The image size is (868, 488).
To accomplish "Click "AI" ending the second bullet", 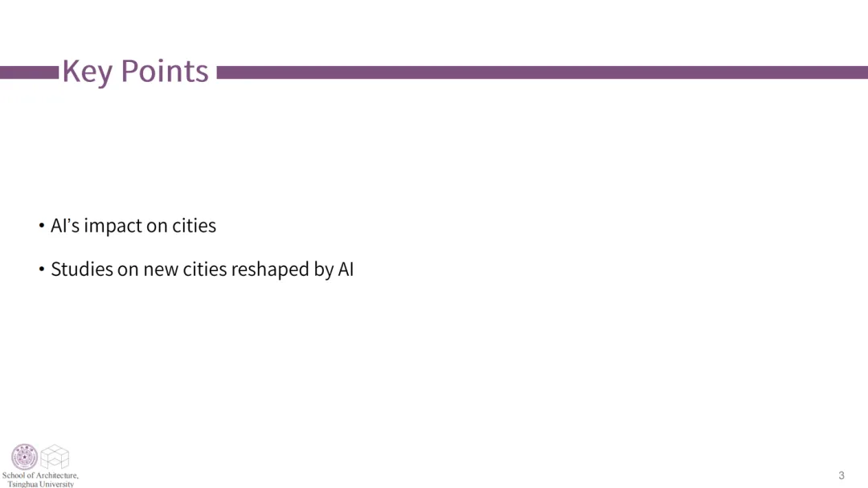I will 346,269.
